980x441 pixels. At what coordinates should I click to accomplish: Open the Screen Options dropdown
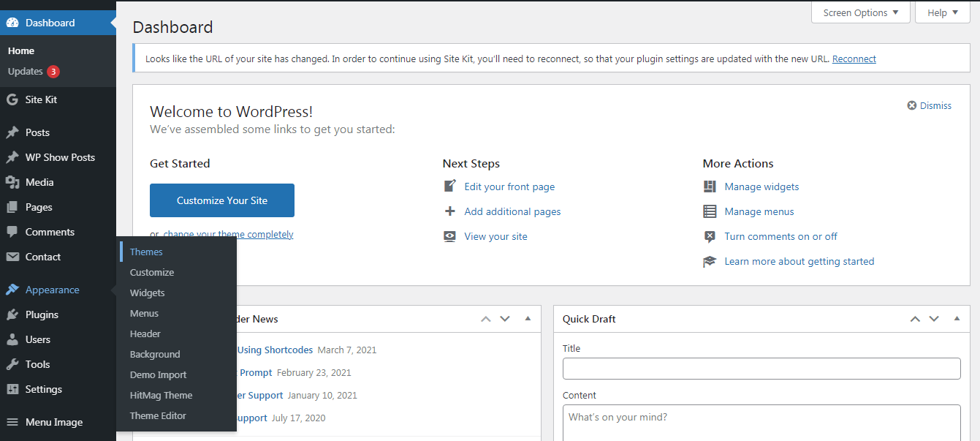(861, 12)
